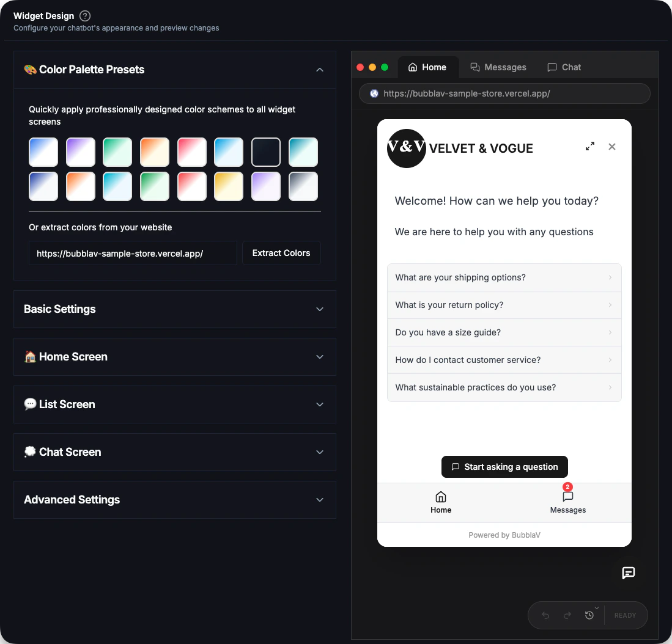Select "Do you have a size guide?"
Image resolution: width=672 pixels, height=644 pixels.
tap(504, 332)
